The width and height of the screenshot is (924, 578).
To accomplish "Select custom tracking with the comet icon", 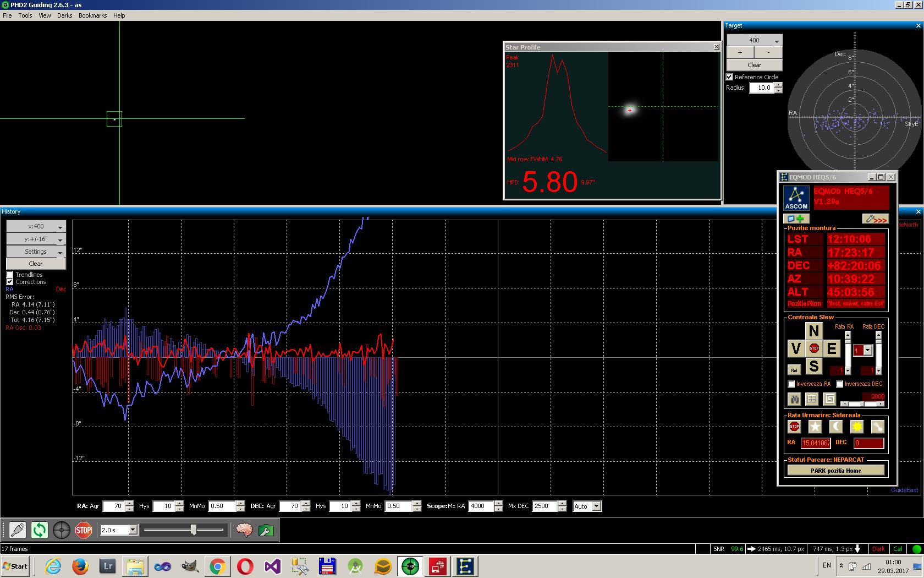I will pos(878,427).
